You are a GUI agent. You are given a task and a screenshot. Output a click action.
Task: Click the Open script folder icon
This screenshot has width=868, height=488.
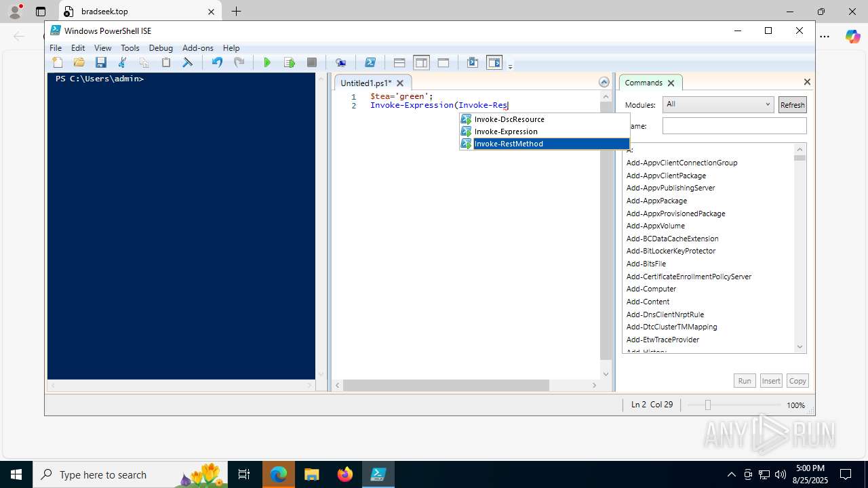click(x=79, y=62)
